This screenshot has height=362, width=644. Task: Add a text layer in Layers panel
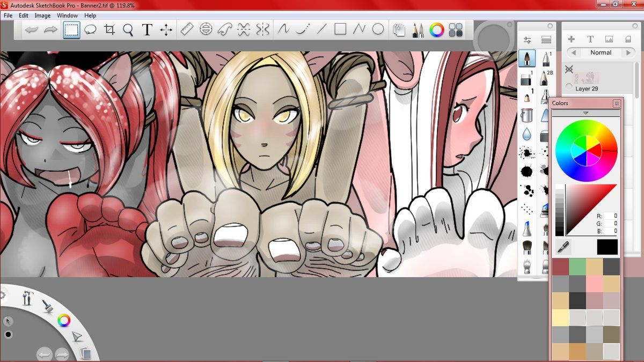point(590,39)
